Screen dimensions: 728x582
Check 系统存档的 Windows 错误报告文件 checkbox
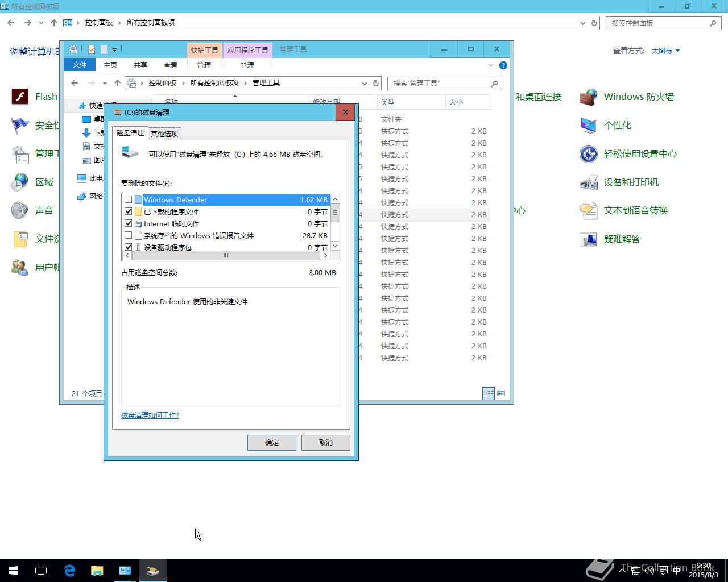[129, 235]
